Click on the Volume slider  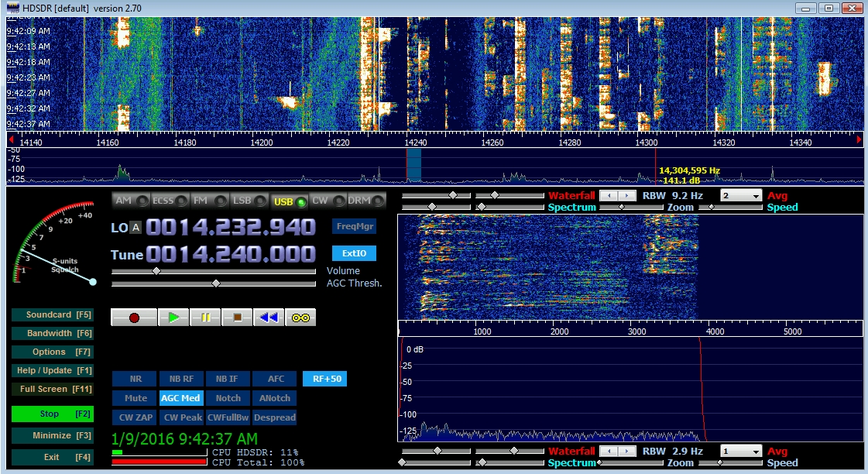pos(213,271)
